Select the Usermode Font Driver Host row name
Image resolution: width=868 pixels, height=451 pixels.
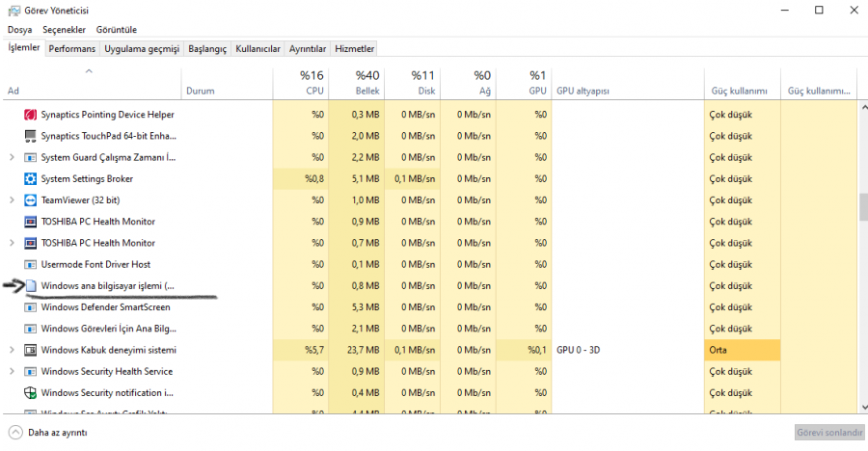pyautogui.click(x=95, y=264)
